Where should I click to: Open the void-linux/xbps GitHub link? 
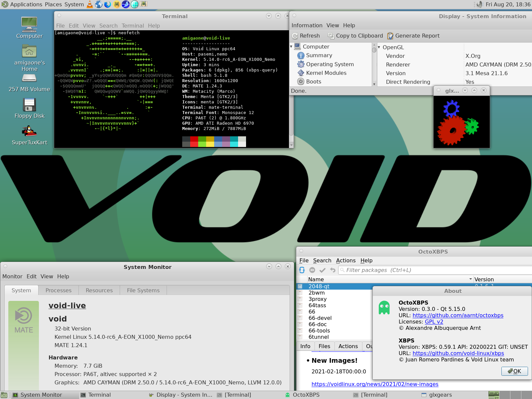pyautogui.click(x=458, y=353)
